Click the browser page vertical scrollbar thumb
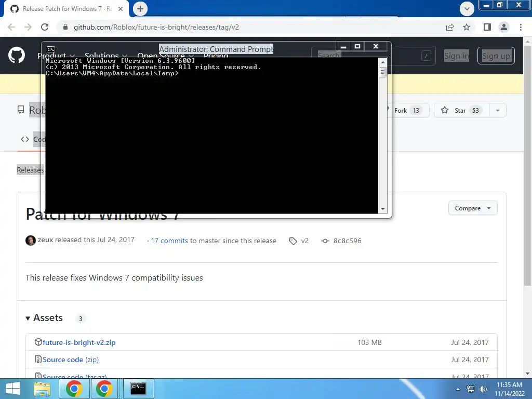This screenshot has width=532, height=399. click(x=527, y=166)
